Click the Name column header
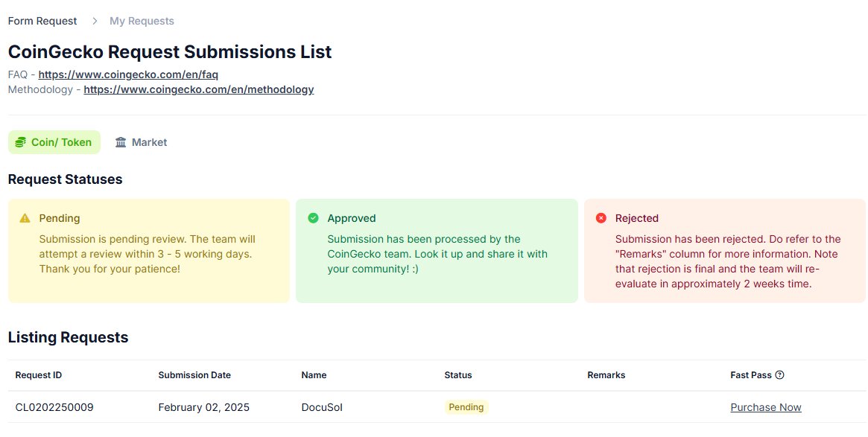This screenshot has height=437, width=868. click(x=314, y=375)
